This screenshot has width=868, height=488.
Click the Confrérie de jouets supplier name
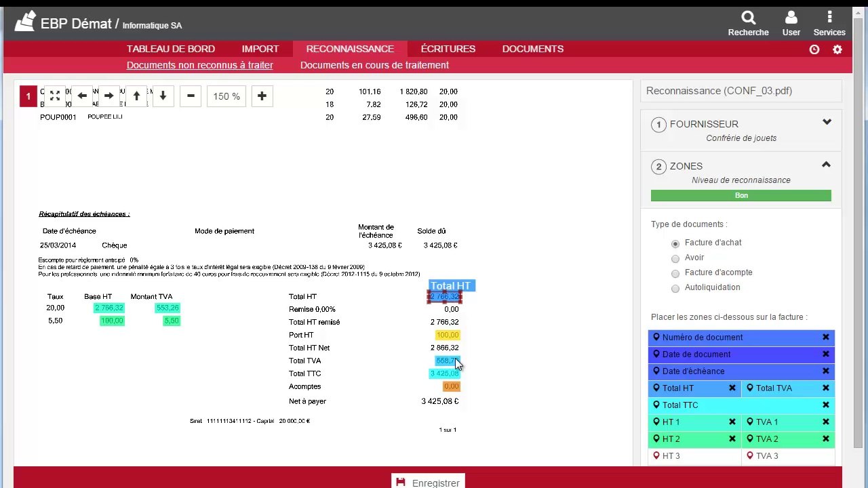[741, 138]
